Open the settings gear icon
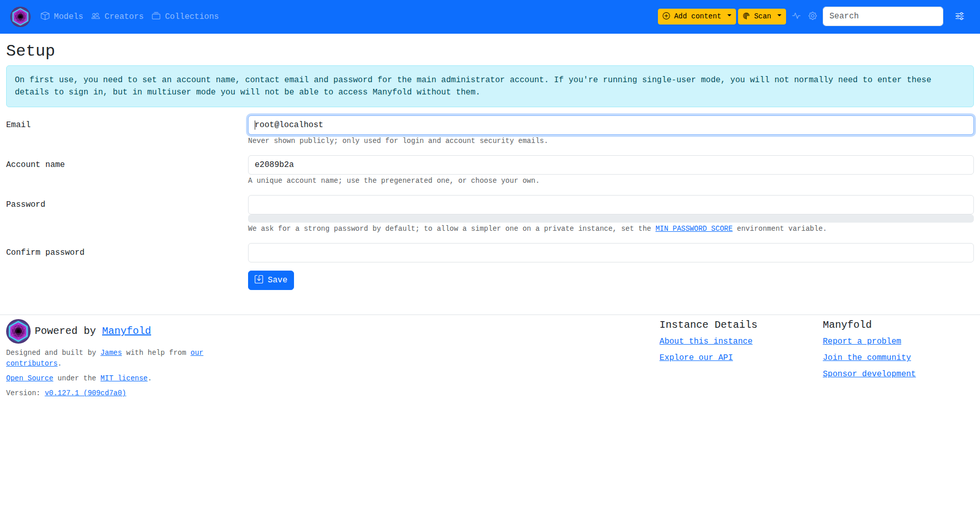This screenshot has height=507, width=980. [x=813, y=16]
